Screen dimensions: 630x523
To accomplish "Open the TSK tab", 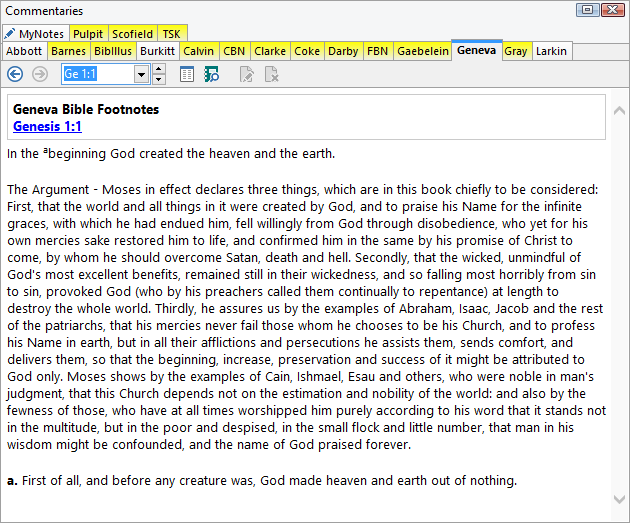I will point(172,34).
